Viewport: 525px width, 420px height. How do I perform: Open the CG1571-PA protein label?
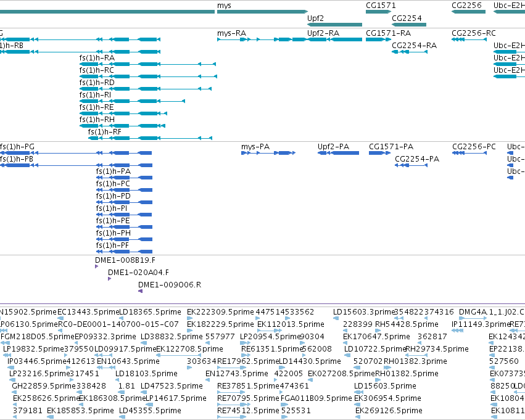tap(391, 147)
